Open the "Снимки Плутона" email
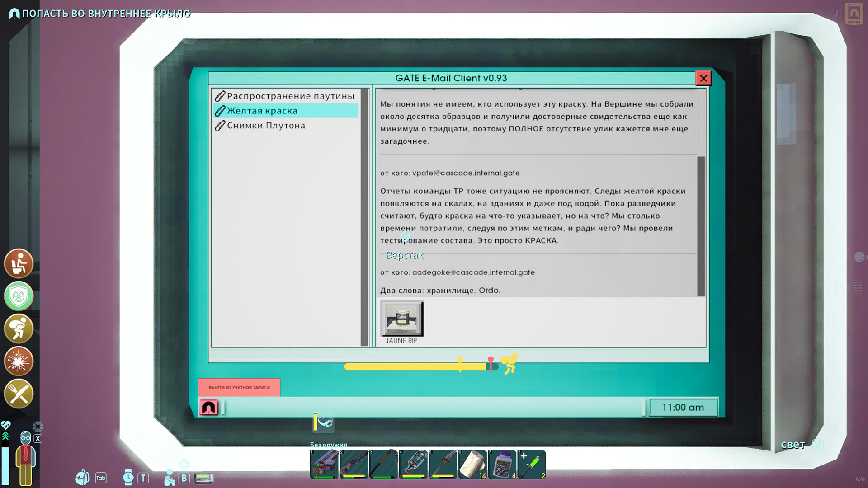The width and height of the screenshot is (868, 488). pyautogui.click(x=285, y=126)
